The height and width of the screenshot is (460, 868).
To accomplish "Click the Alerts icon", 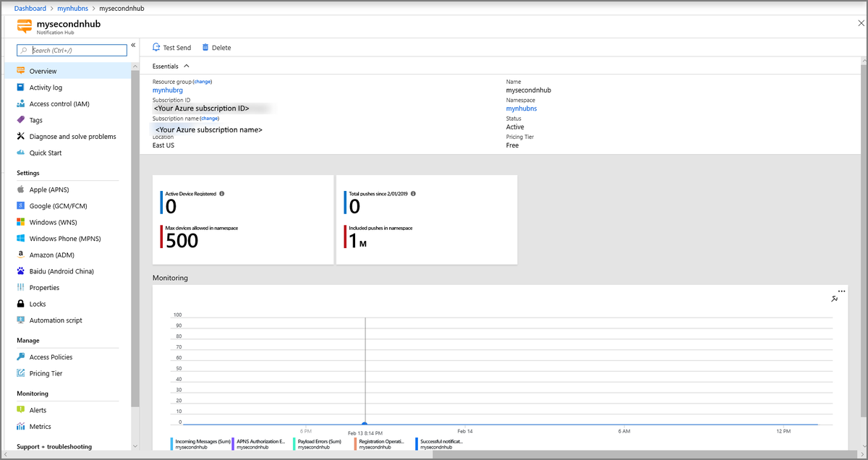I will click(x=21, y=410).
